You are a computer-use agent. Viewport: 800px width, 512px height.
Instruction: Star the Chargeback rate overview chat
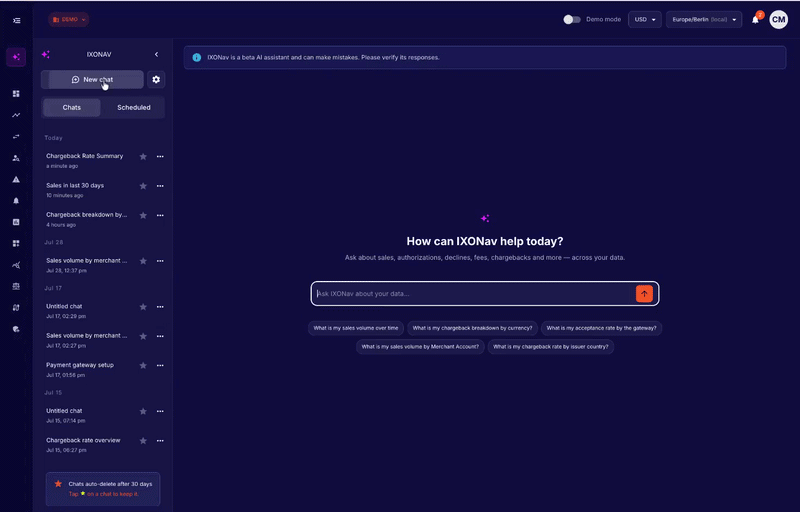point(143,441)
